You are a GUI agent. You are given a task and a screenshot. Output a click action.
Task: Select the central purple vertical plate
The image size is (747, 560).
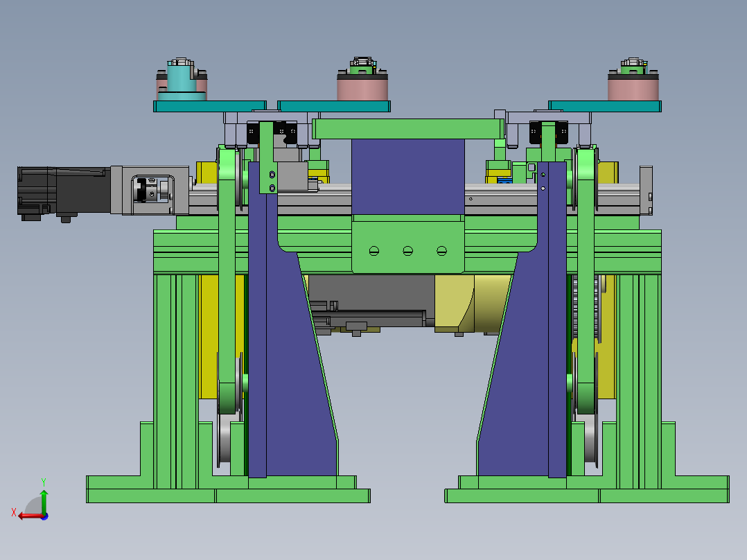pos(407,176)
